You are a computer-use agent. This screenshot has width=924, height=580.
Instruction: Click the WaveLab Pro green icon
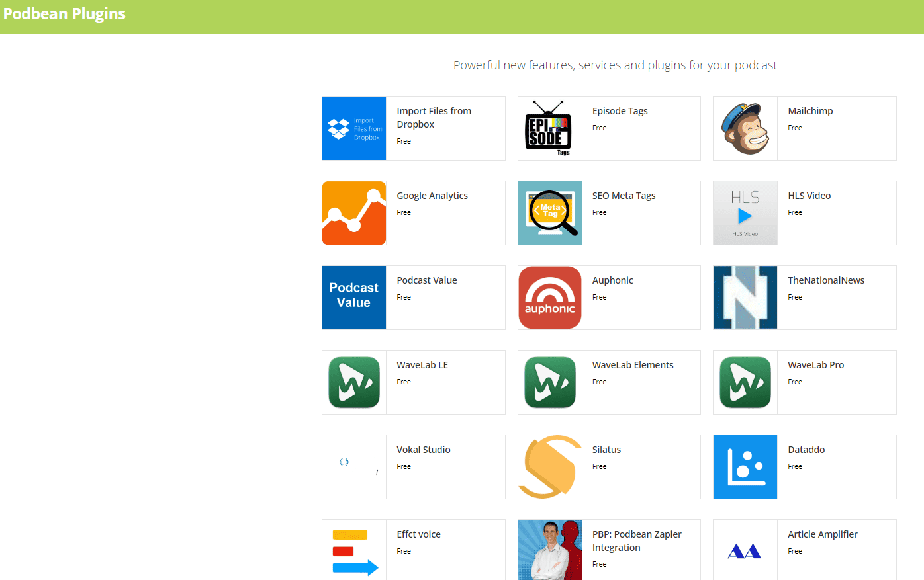tap(745, 382)
